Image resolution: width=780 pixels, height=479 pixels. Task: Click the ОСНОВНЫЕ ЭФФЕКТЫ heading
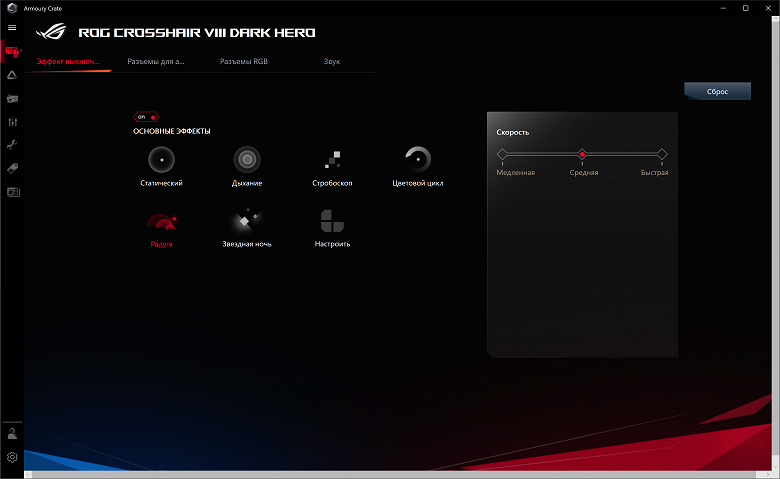[x=172, y=131]
